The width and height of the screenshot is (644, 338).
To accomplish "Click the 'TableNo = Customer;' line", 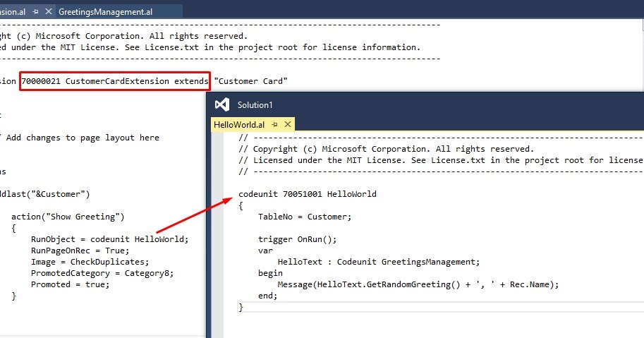I will tap(305, 217).
